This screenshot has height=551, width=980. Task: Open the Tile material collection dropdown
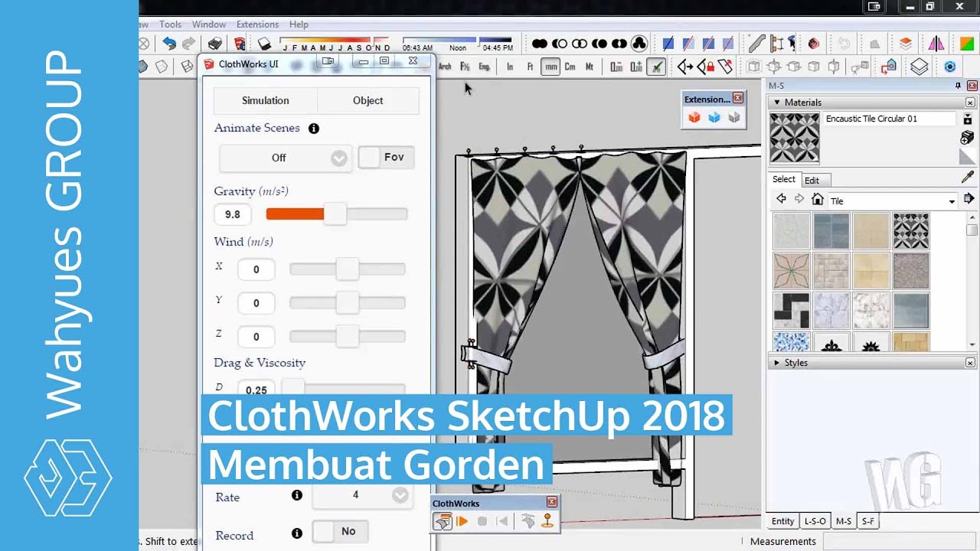[x=893, y=201]
